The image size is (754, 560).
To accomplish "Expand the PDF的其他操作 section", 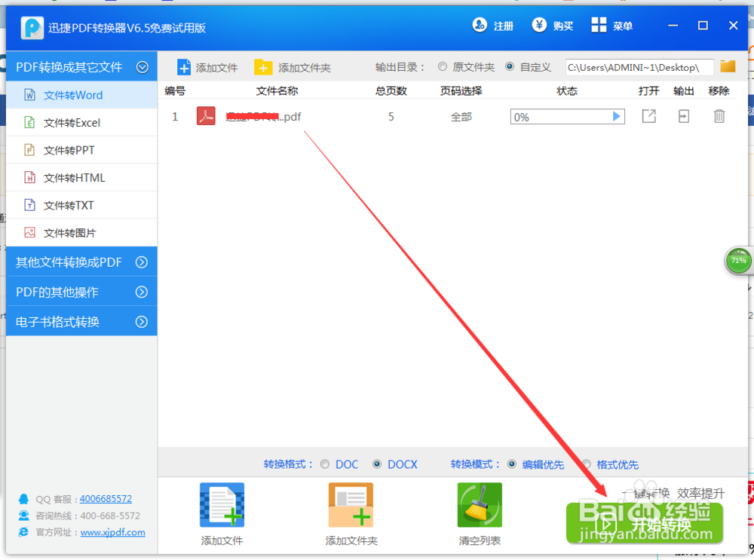I will tap(142, 292).
